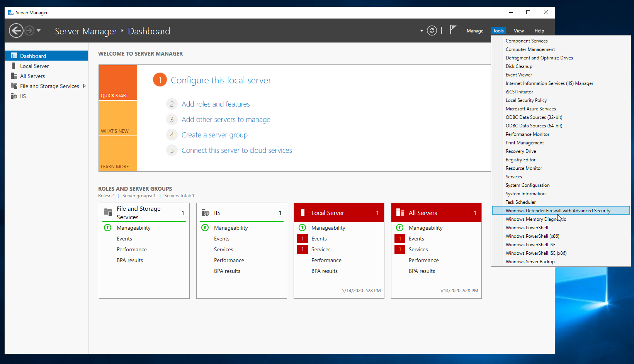The image size is (634, 364).
Task: Open the navigation history dropdown
Action: pos(39,30)
